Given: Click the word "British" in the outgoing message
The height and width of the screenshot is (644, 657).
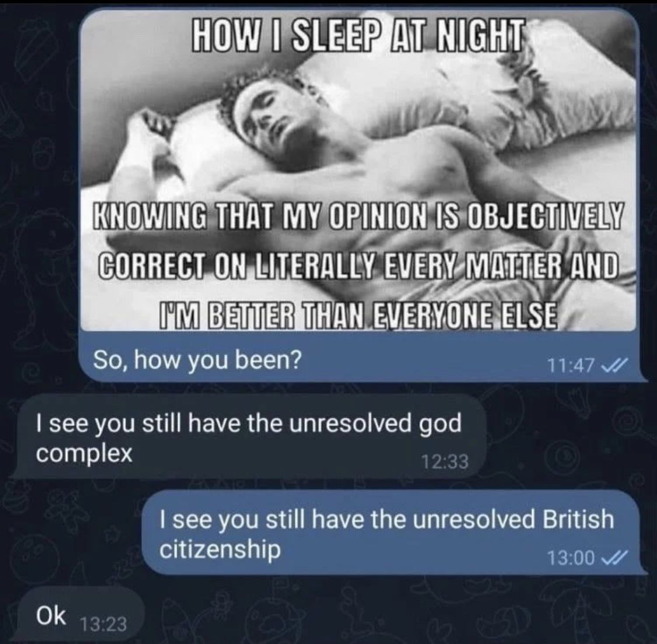Looking at the screenshot, I should coord(578,518).
